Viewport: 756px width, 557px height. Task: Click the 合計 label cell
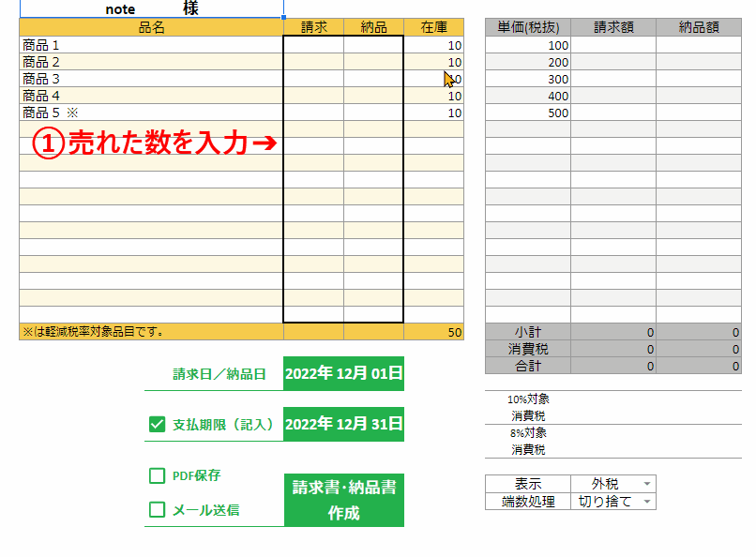pos(527,366)
